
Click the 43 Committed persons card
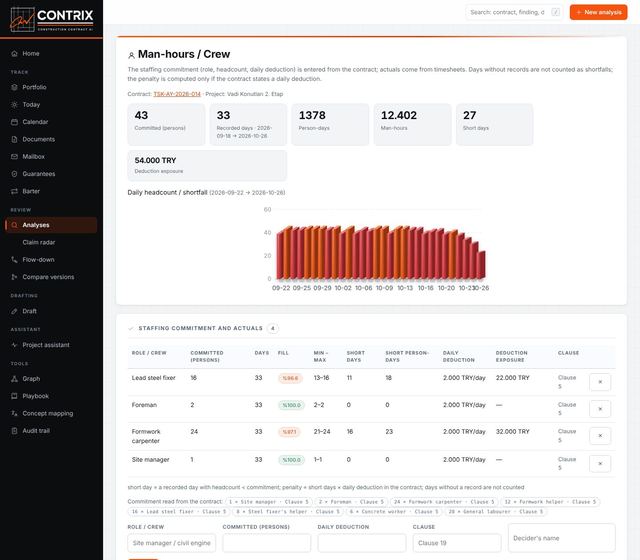[166, 124]
